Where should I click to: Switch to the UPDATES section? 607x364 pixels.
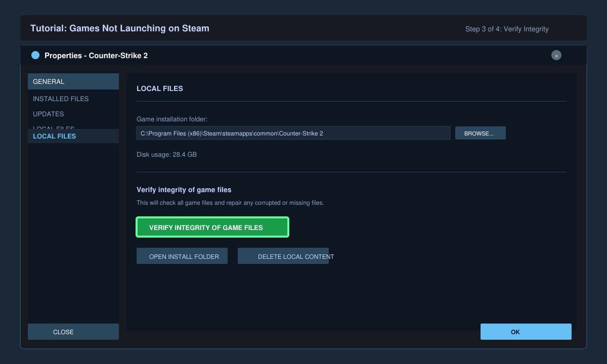[x=49, y=114]
